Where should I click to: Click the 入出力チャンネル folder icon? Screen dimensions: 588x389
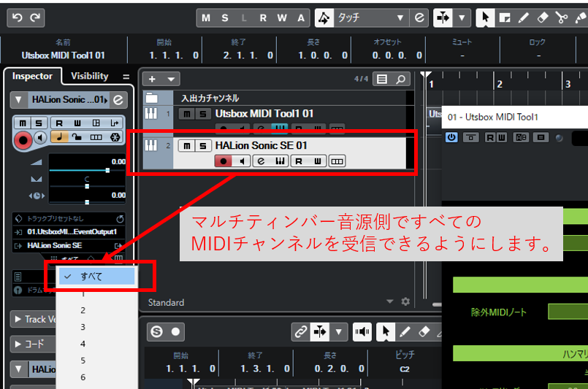click(x=151, y=99)
